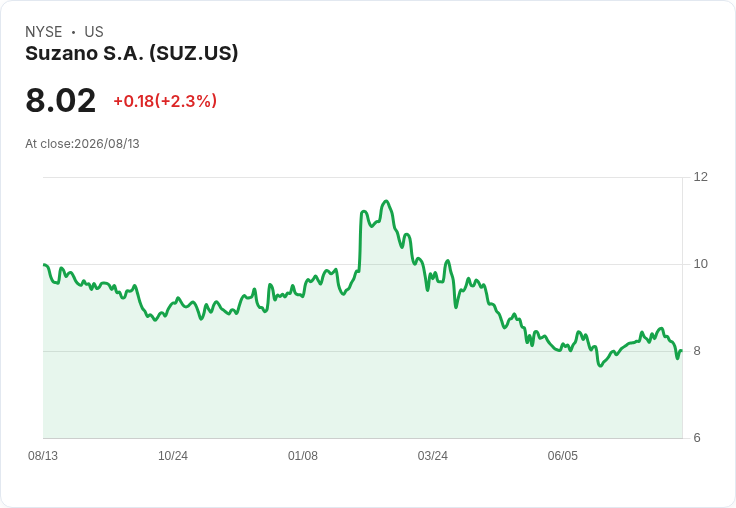Click the 06/05 date axis label
Screen dimensions: 736x508
[563, 455]
